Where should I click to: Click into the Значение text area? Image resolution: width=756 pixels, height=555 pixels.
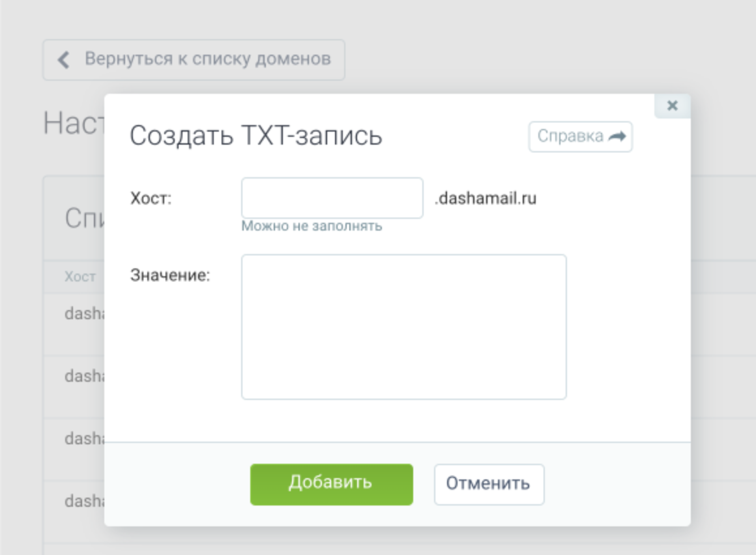click(403, 326)
